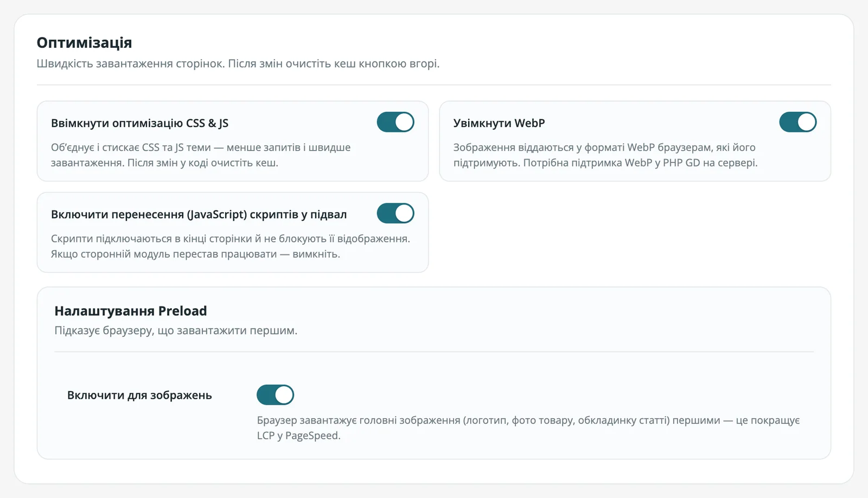Click description about PHP GD WebP support

(605, 155)
